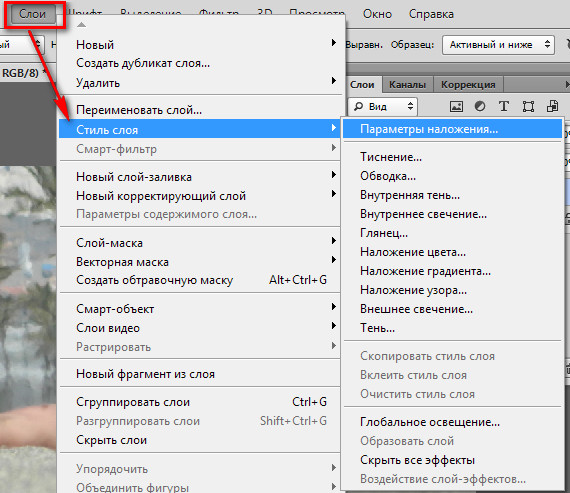
Task: Open the Слои menu in the menu bar
Action: (33, 14)
